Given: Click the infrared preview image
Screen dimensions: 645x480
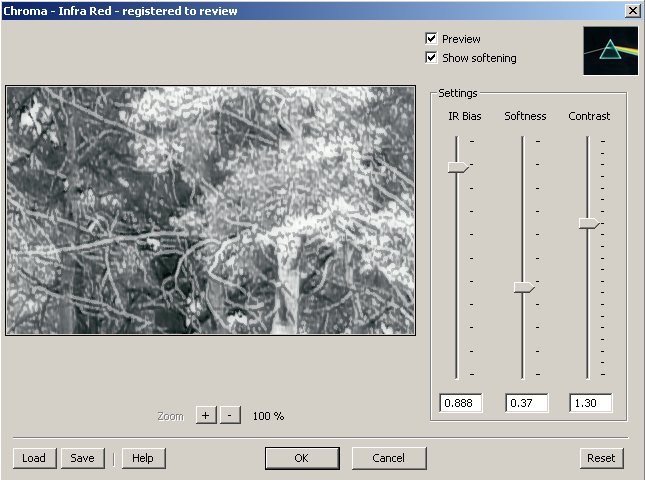Looking at the screenshot, I should click(210, 210).
